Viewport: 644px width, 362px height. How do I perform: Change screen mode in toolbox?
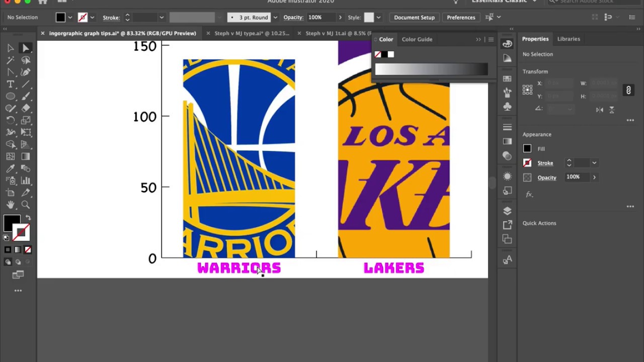[18, 275]
